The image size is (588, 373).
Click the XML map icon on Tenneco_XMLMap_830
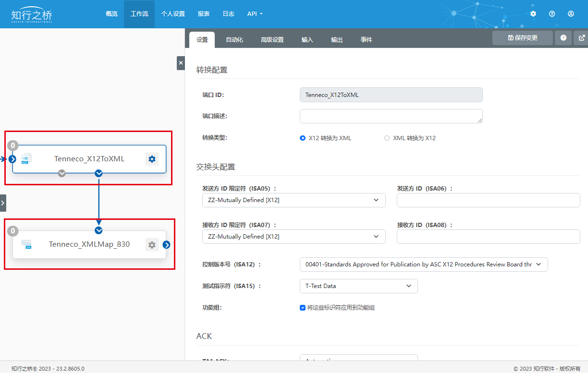tap(27, 244)
